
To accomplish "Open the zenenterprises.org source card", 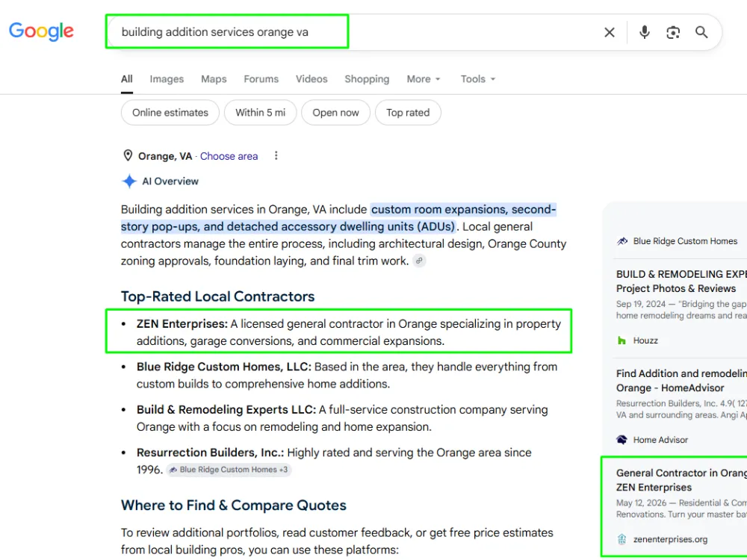I will 674,506.
